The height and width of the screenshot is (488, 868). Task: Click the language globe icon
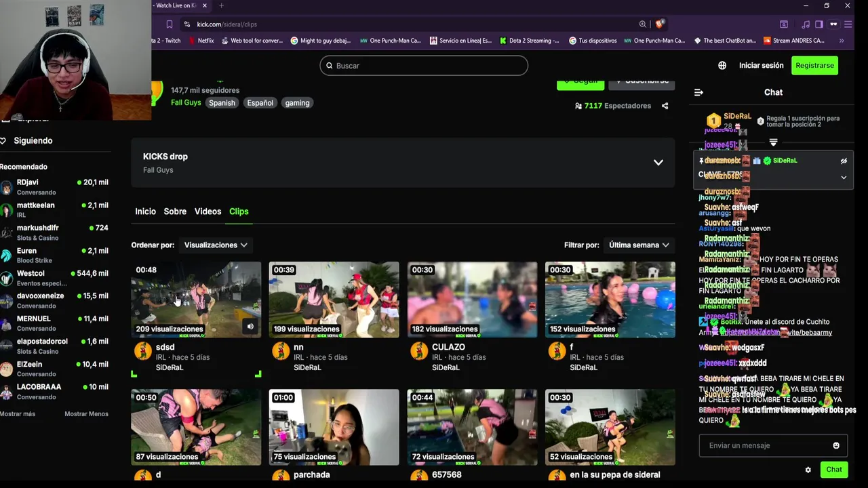[x=722, y=66]
